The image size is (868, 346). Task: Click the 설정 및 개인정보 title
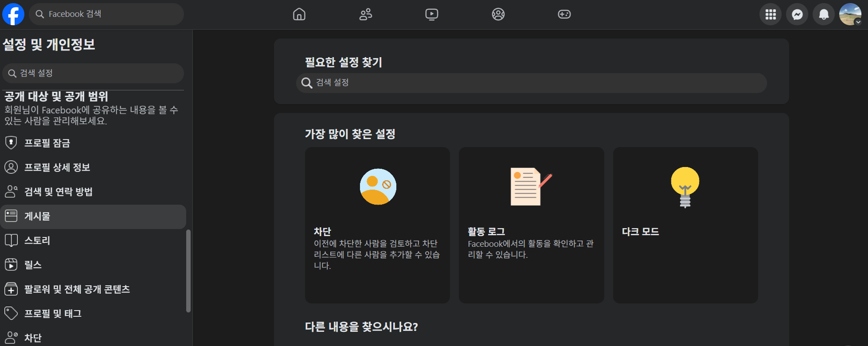(x=49, y=44)
